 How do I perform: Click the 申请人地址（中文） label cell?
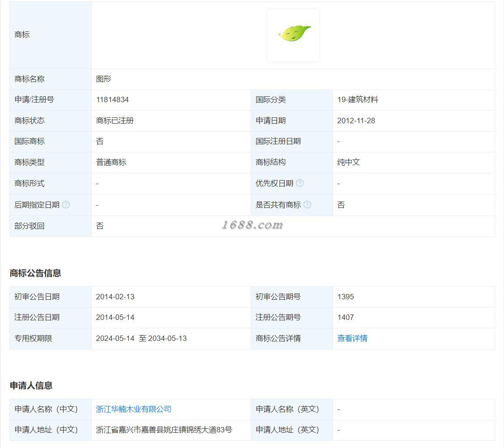(51, 430)
